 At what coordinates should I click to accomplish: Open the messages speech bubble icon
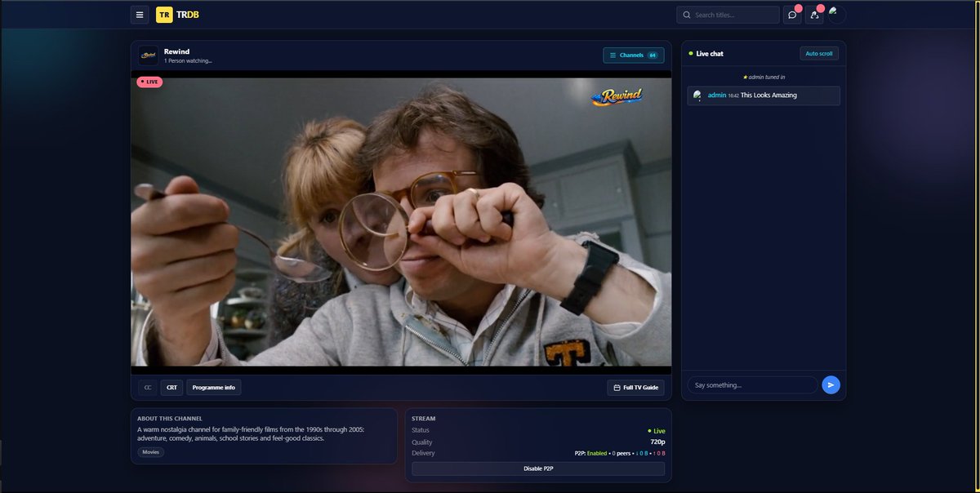click(792, 15)
